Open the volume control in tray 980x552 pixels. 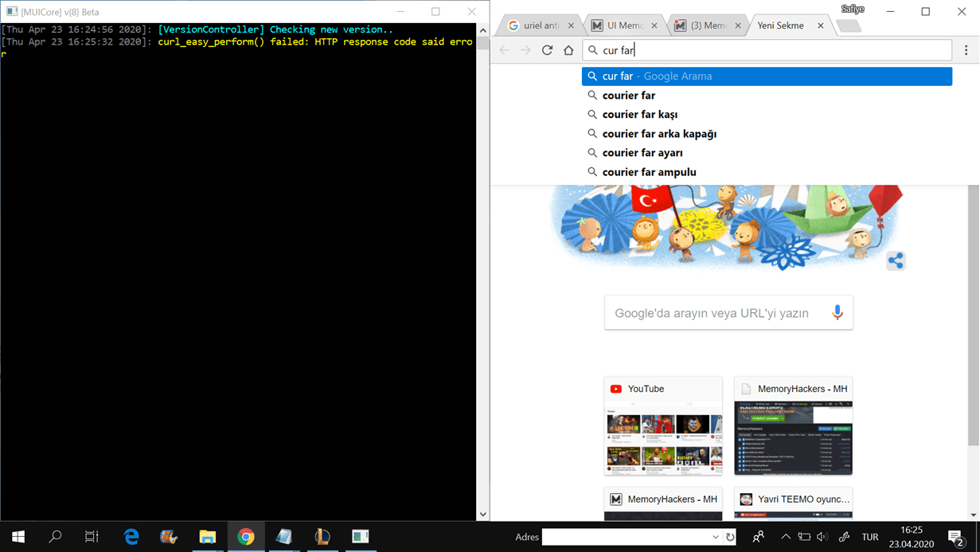pyautogui.click(x=822, y=537)
